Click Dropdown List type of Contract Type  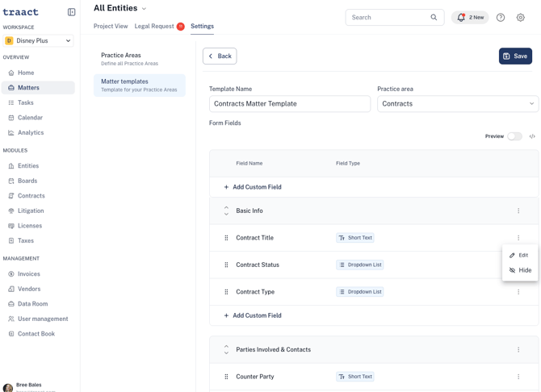click(360, 292)
